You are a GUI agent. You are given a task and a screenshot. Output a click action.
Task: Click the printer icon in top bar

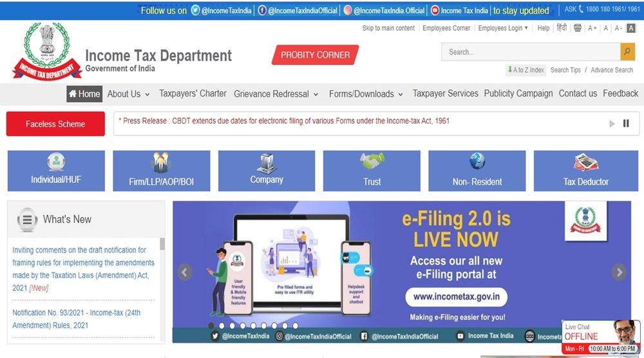click(x=577, y=28)
